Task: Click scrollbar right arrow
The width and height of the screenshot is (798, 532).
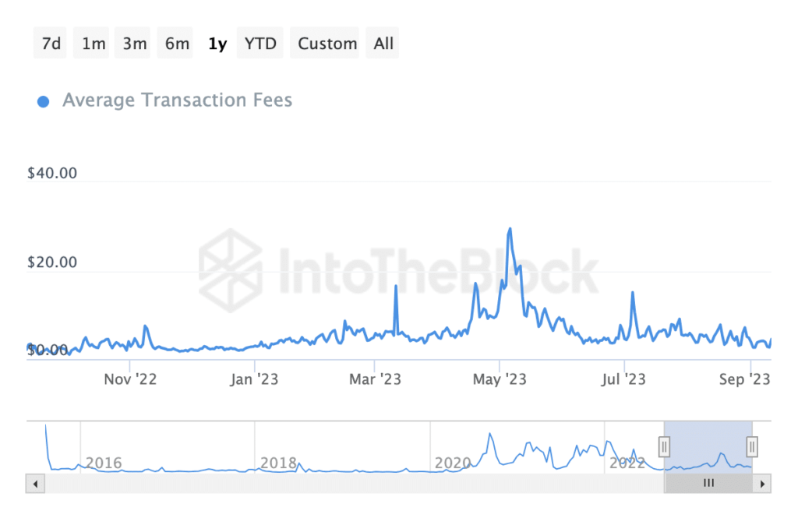Action: [763, 483]
